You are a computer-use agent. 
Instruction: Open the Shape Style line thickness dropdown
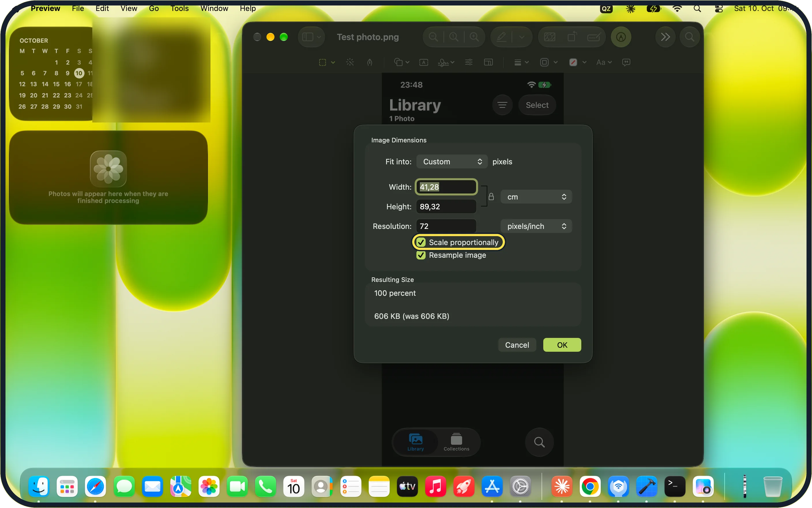521,62
